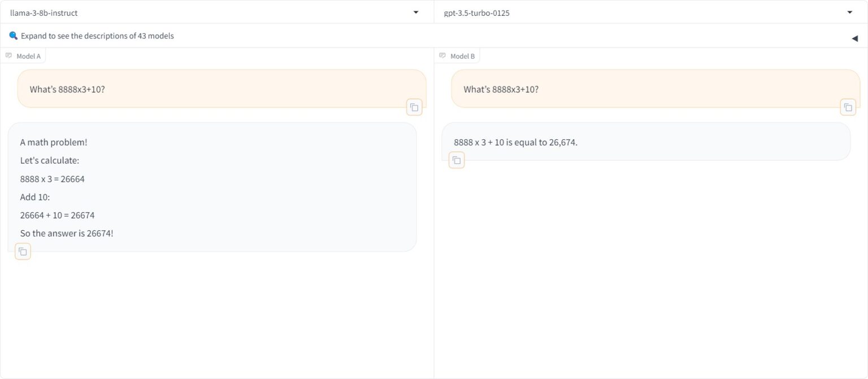Screen dimensions: 868x379
Task: Click the magnifier icon before Expand text
Action: (14, 36)
